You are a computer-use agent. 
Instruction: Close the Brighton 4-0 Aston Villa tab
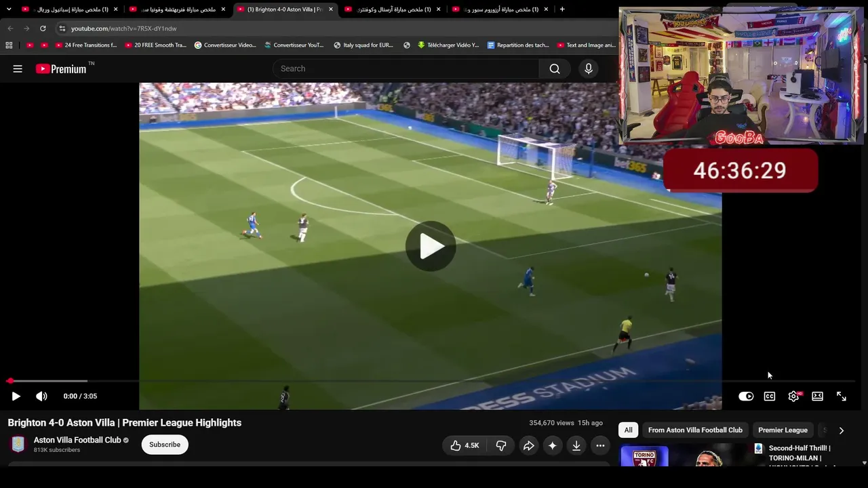coord(331,9)
